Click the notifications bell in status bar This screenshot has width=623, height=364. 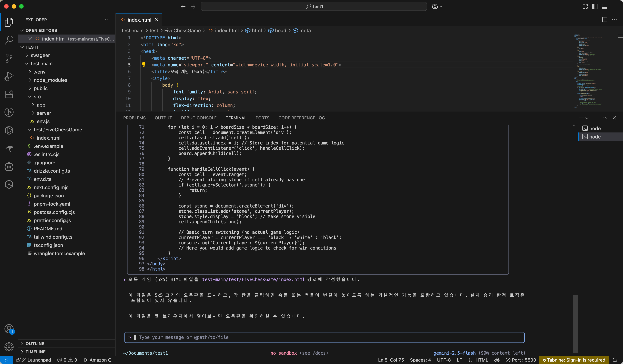click(615, 360)
